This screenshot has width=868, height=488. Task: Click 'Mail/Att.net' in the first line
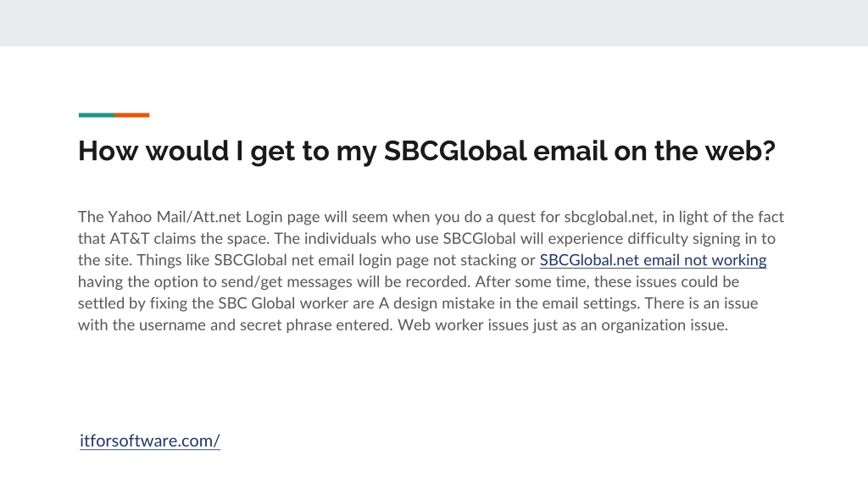pyautogui.click(x=199, y=216)
